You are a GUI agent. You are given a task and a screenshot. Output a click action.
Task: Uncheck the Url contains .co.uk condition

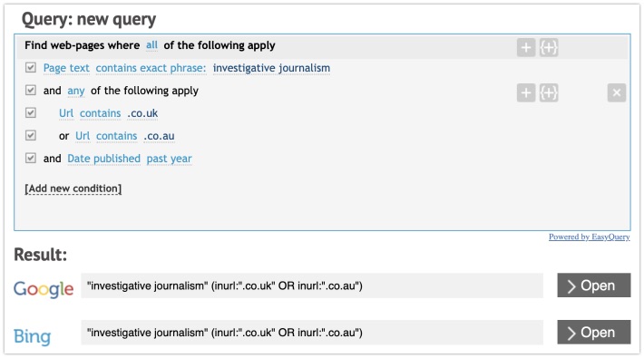click(x=31, y=112)
